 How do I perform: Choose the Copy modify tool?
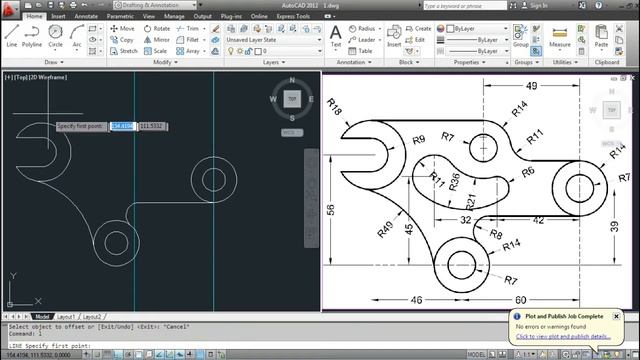[122, 40]
